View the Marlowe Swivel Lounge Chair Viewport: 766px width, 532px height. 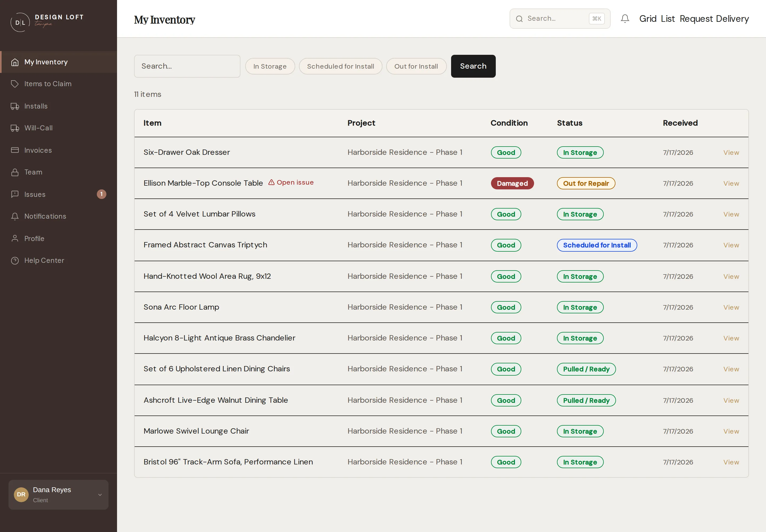[x=731, y=431]
